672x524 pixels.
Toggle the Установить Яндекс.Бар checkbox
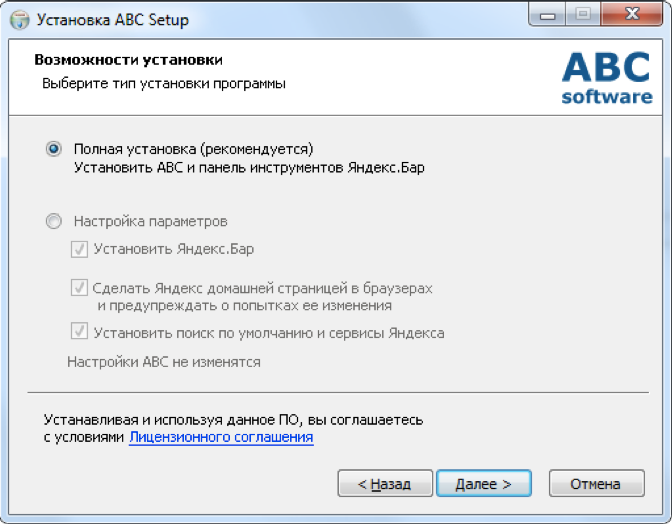tap(79, 249)
